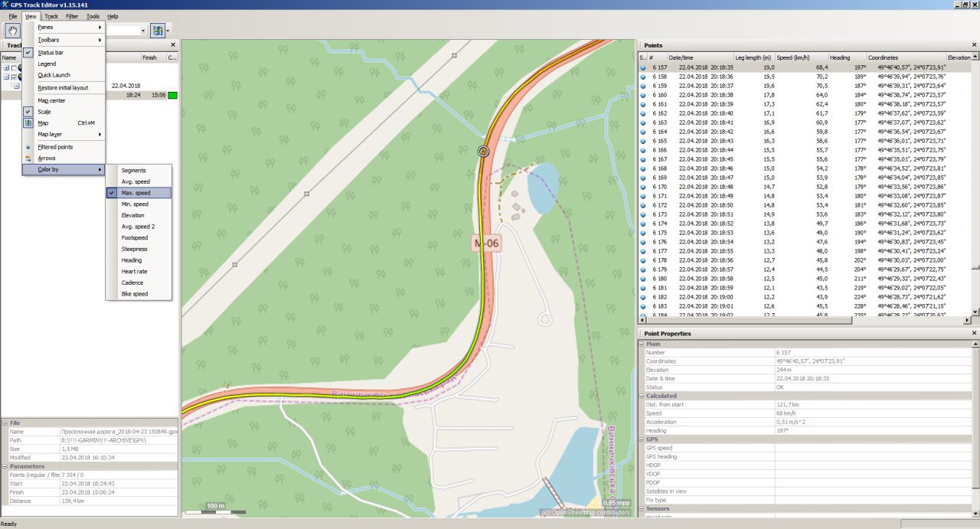
Task: Choose Restore initial layout
Action: point(64,87)
